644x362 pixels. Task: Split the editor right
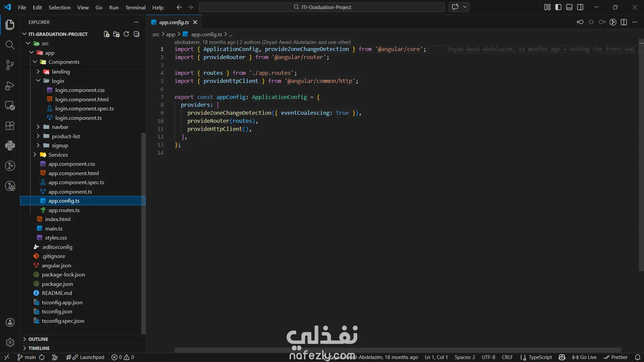click(x=624, y=22)
